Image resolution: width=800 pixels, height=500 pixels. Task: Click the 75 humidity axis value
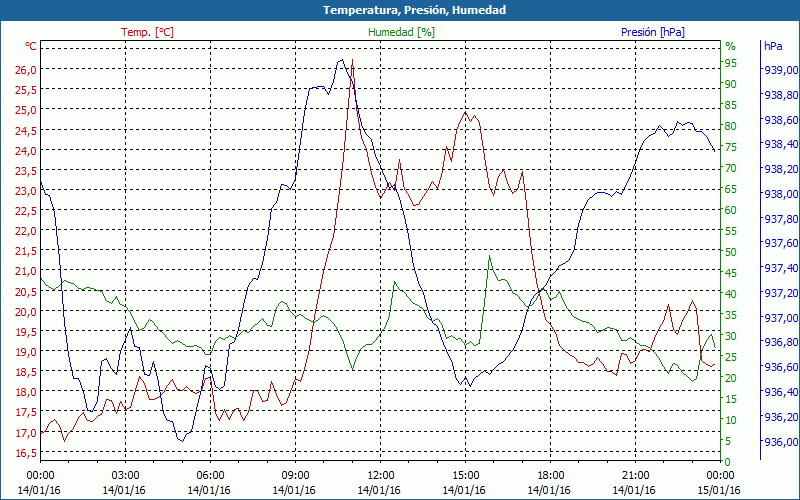click(731, 147)
